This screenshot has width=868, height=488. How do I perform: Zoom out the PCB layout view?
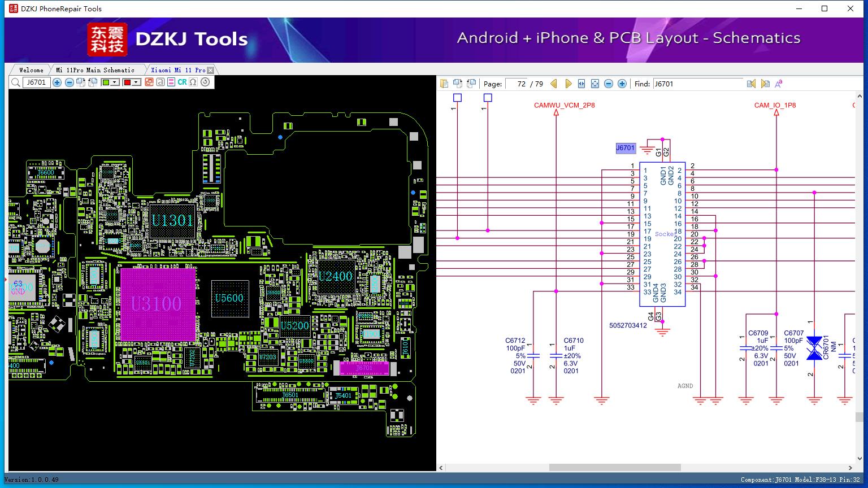69,82
